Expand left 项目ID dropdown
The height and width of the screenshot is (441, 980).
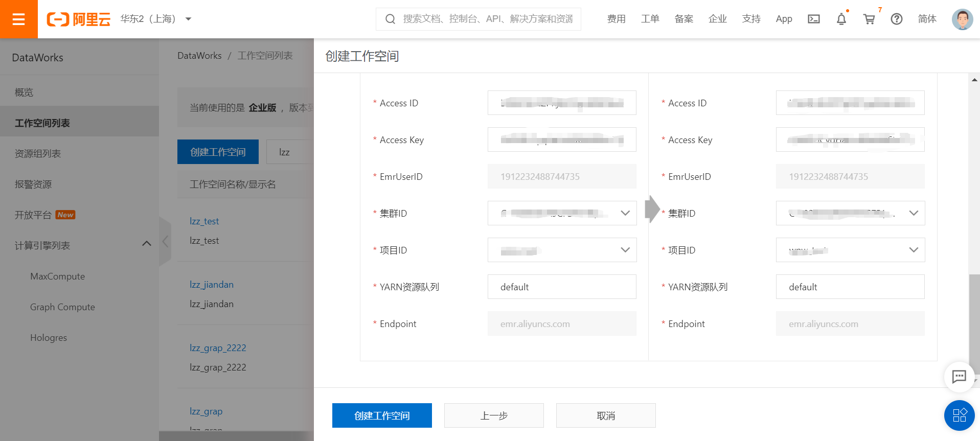[x=625, y=250]
